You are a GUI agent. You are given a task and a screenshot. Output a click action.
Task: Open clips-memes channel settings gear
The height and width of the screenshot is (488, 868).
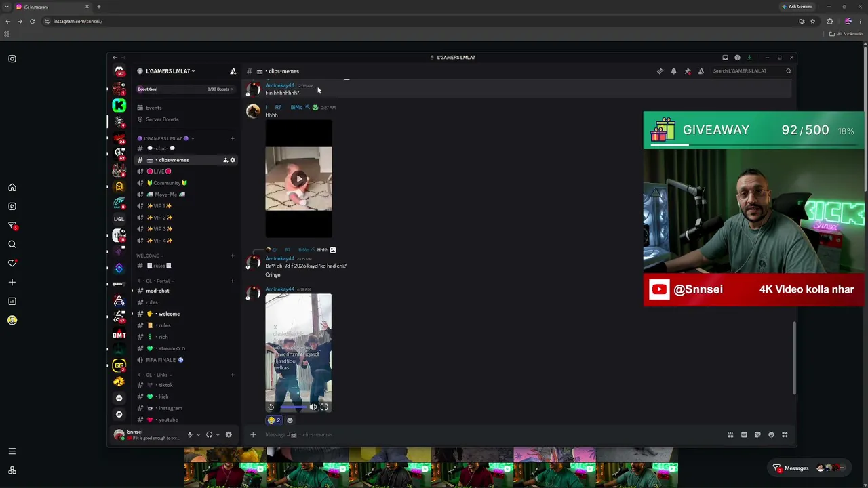click(233, 160)
